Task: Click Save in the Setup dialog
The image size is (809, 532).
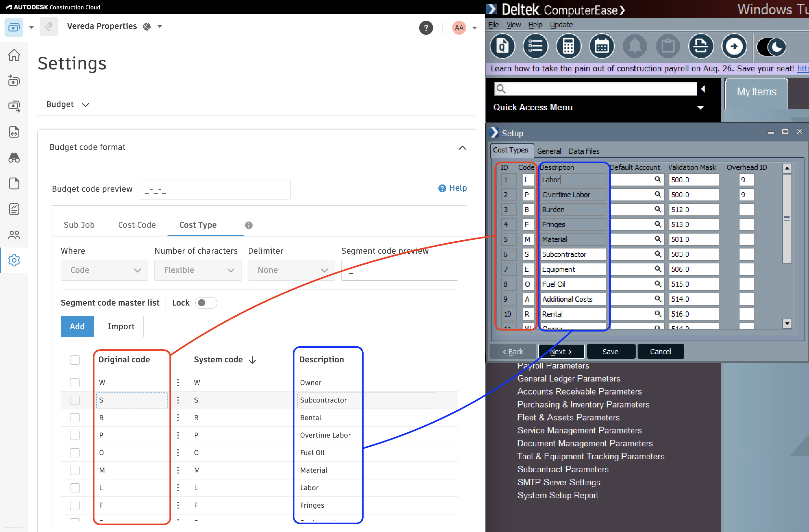Action: [x=611, y=352]
